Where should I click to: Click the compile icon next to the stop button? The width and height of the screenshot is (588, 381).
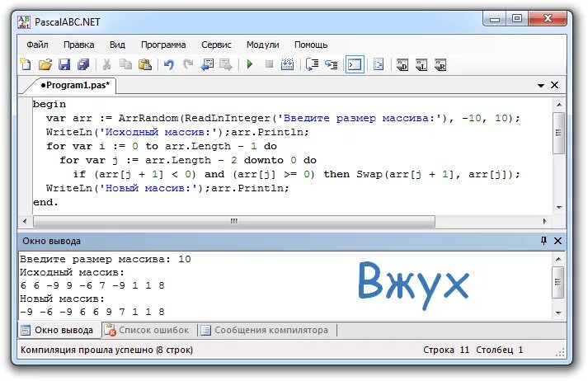pyautogui.click(x=287, y=64)
